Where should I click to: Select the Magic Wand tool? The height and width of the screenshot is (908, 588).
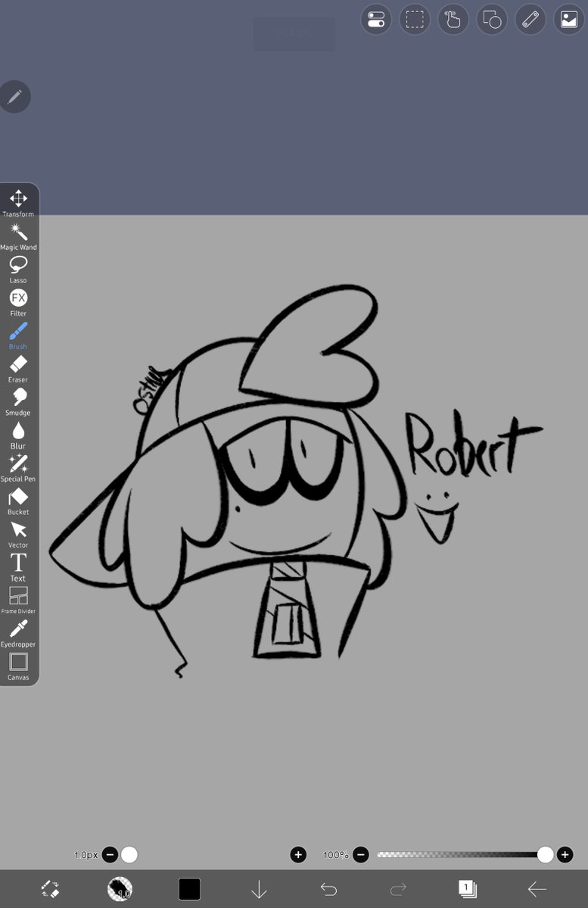pyautogui.click(x=18, y=237)
